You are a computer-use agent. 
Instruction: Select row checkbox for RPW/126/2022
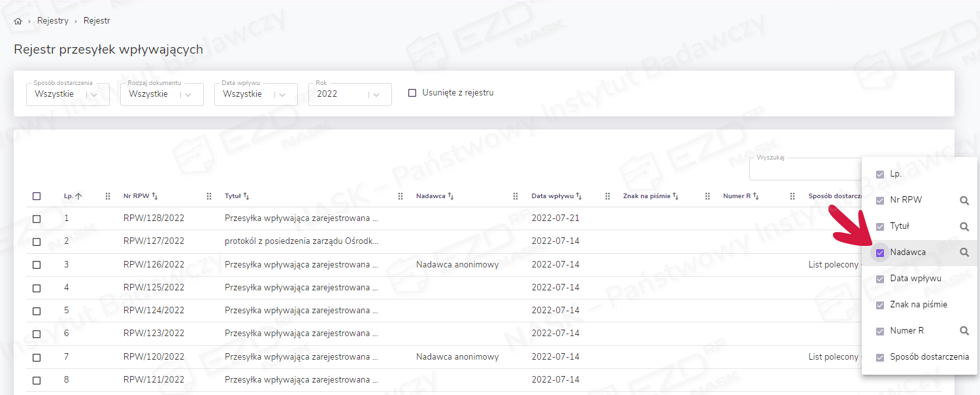(37, 265)
